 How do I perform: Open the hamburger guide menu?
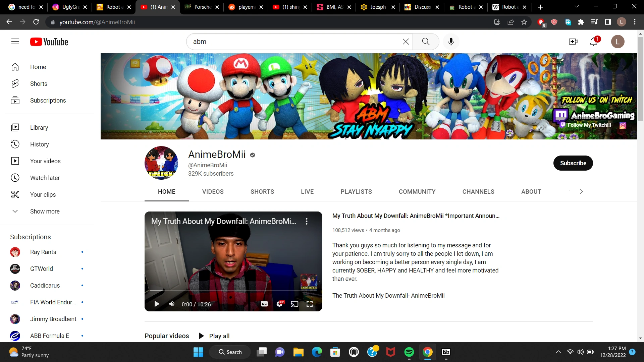point(15,42)
